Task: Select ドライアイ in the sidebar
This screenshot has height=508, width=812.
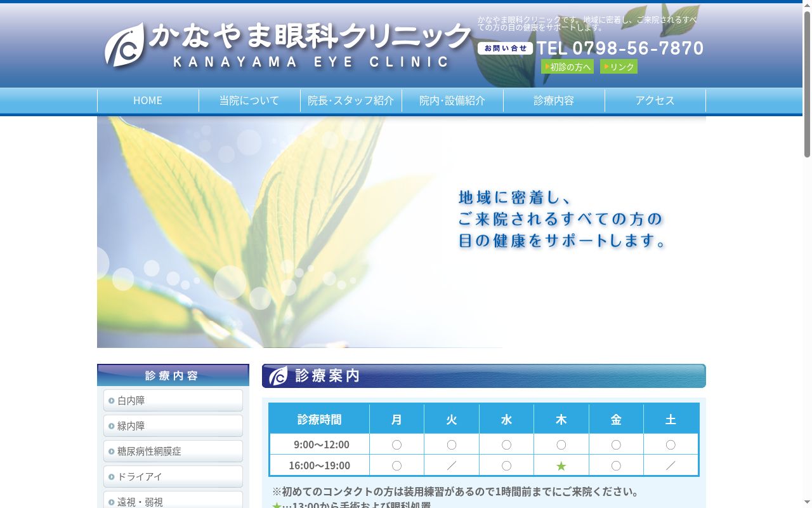Action: click(173, 477)
